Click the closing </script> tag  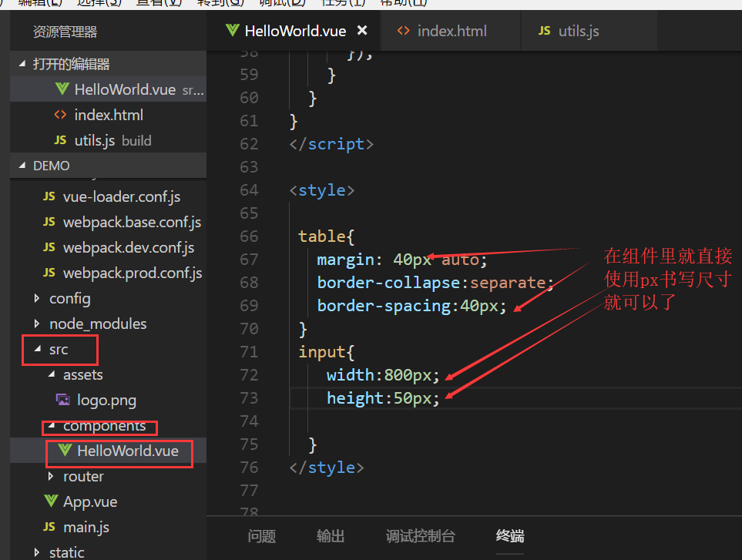coord(331,144)
